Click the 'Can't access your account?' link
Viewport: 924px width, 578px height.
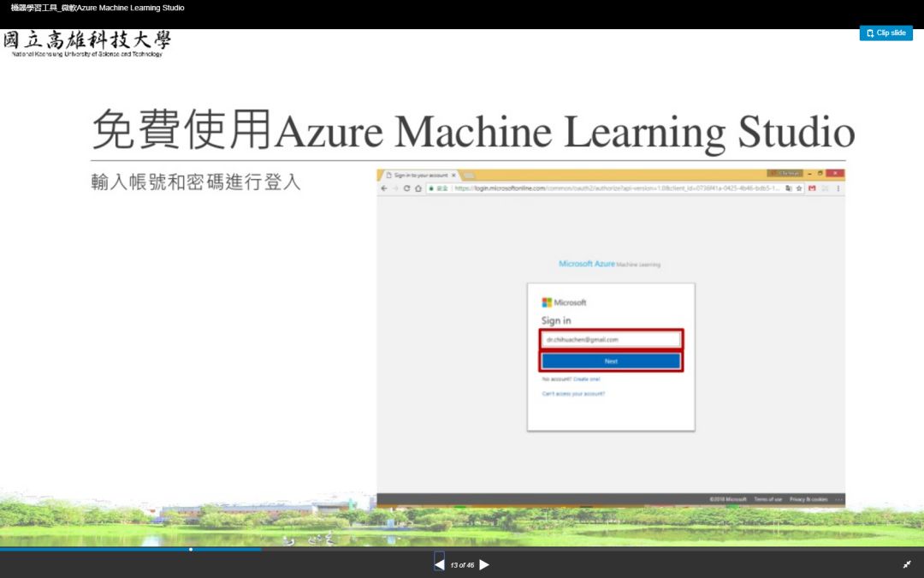click(x=573, y=393)
